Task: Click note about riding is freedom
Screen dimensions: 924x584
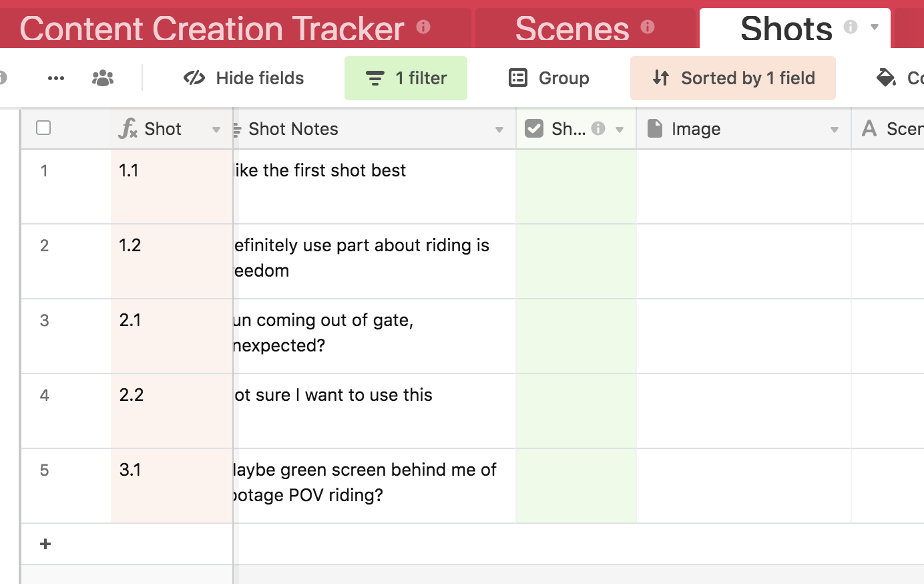Action: tap(375, 261)
